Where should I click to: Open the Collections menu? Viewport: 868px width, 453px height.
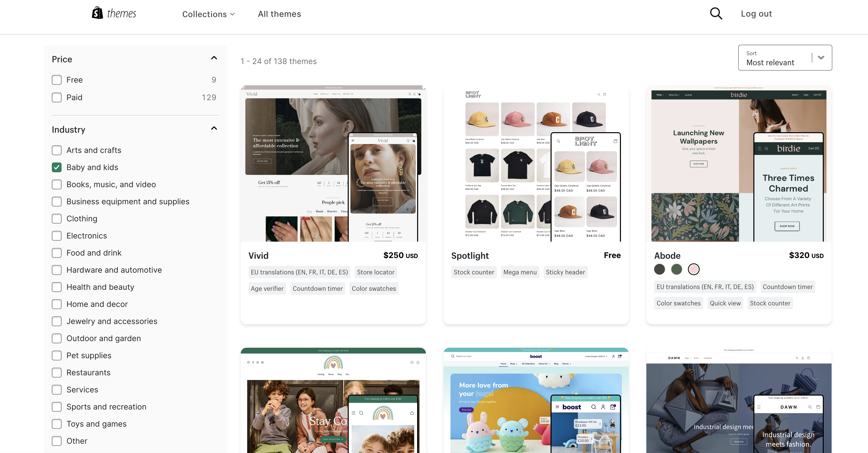pos(208,14)
